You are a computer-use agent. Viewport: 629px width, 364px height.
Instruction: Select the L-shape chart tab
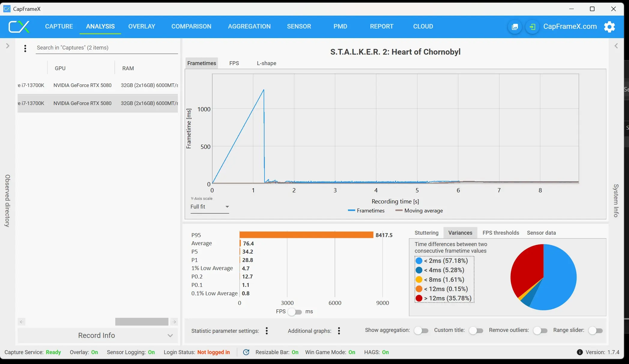[x=266, y=63]
